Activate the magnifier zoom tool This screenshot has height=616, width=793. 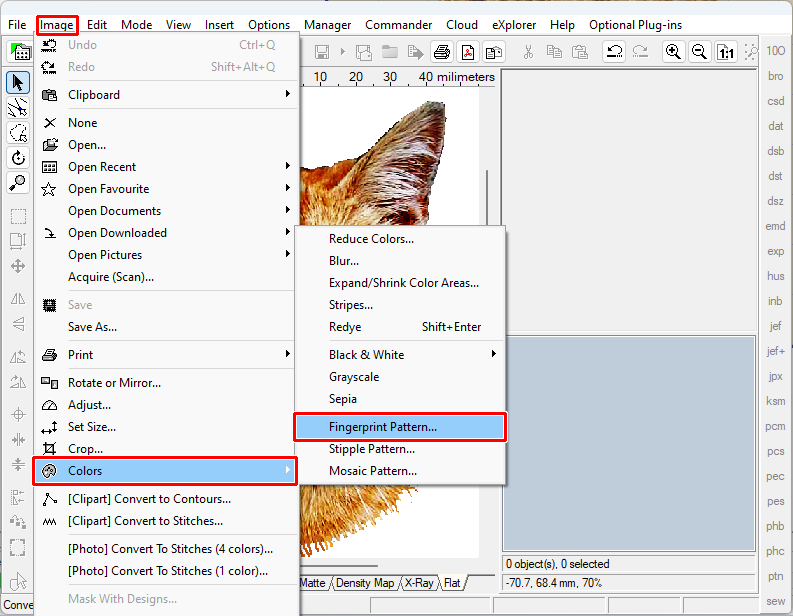pos(18,183)
